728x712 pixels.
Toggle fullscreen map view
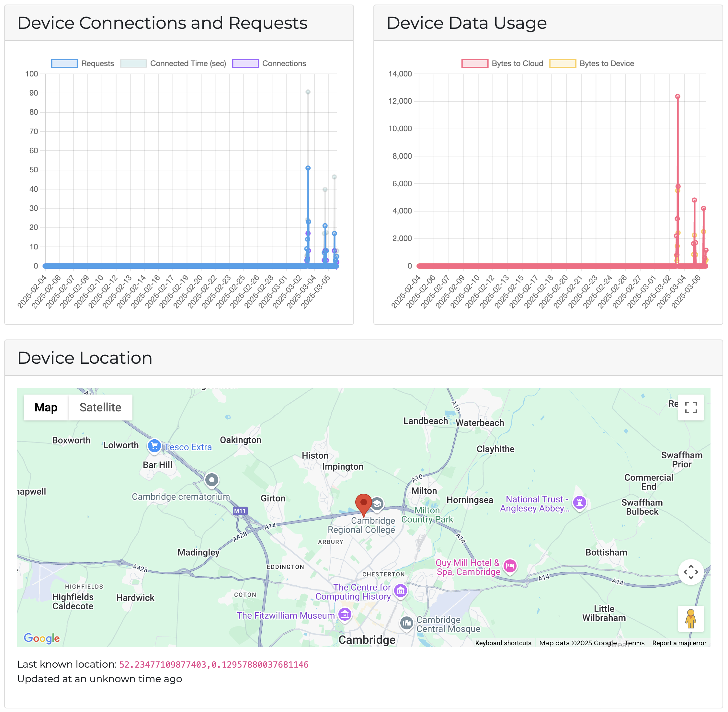click(x=691, y=407)
